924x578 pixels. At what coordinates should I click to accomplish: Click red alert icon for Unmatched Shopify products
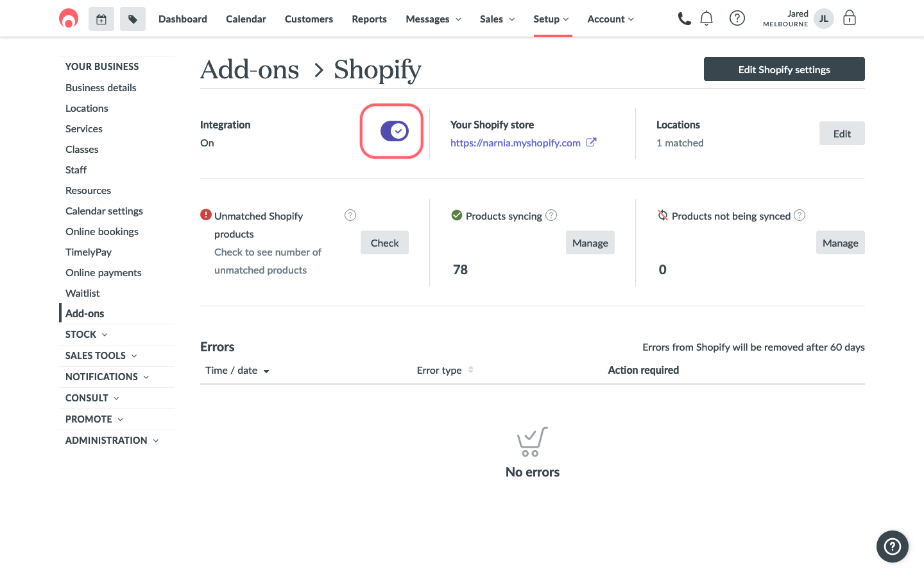click(x=206, y=215)
